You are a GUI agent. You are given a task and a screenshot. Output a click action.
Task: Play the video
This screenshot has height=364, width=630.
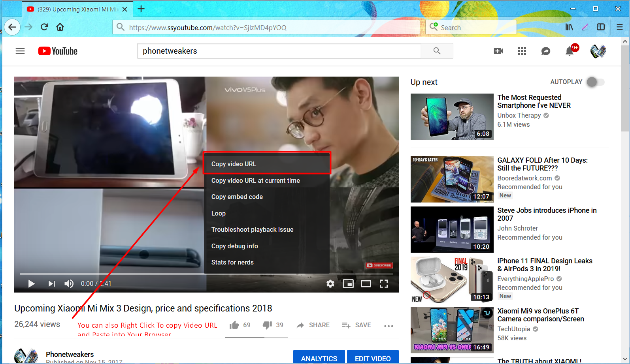[31, 283]
